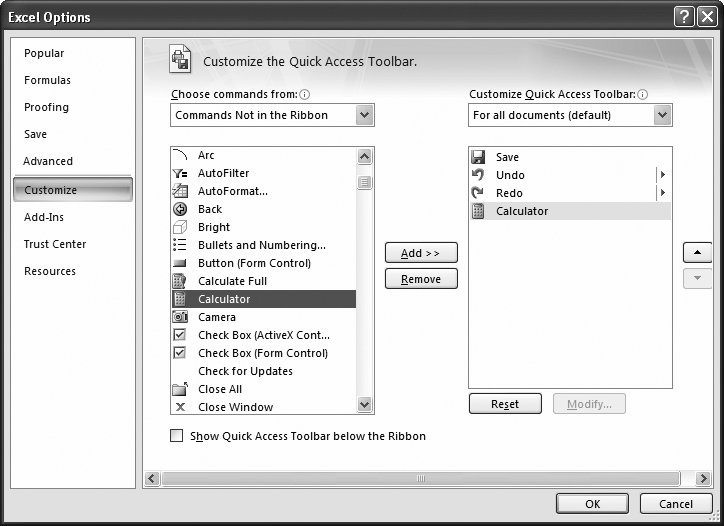Click the Arc command icon
Viewport: 724px width, 526px height.
pyautogui.click(x=180, y=155)
